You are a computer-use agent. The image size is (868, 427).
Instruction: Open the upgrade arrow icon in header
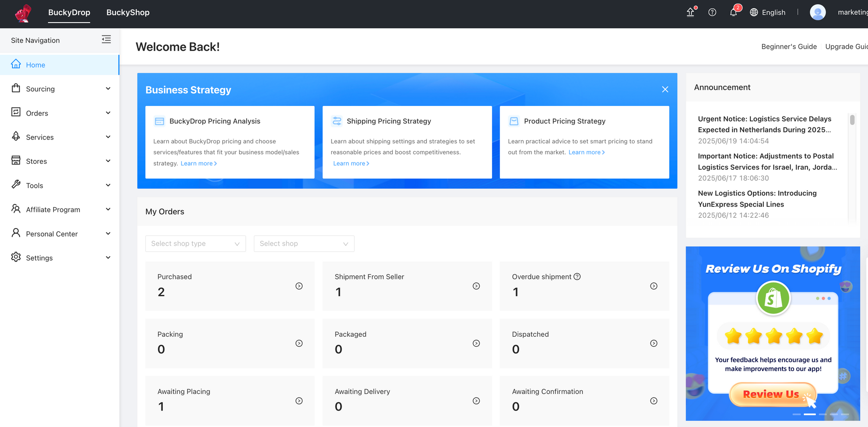690,12
